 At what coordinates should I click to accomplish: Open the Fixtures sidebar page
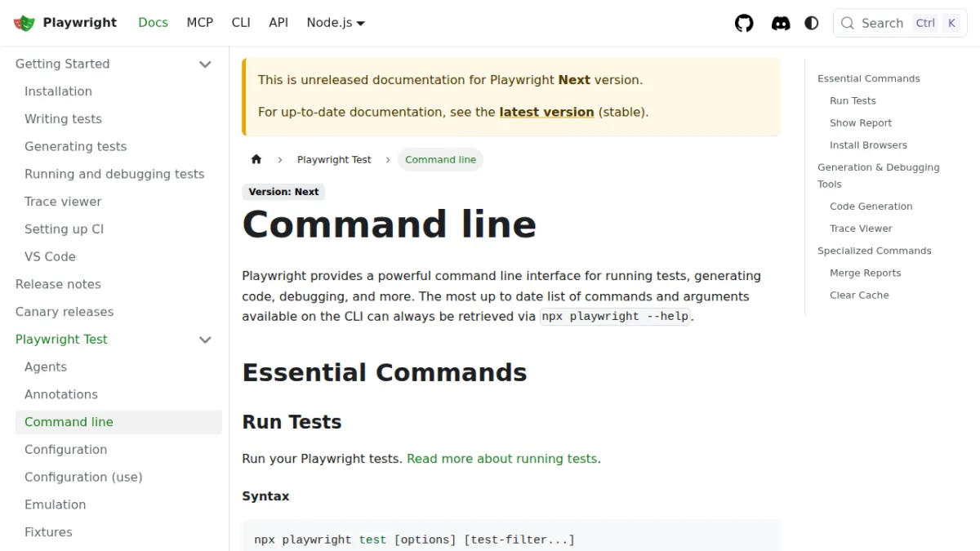(48, 532)
